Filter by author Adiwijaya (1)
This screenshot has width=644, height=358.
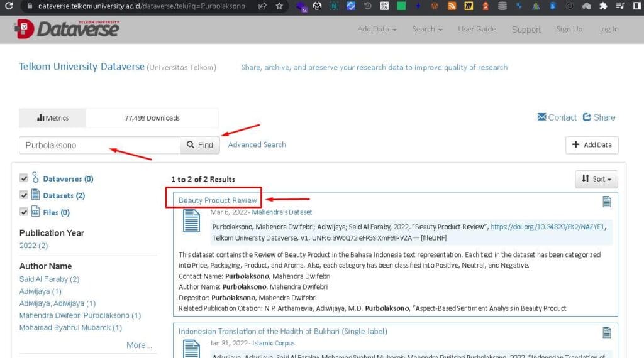[x=40, y=291]
